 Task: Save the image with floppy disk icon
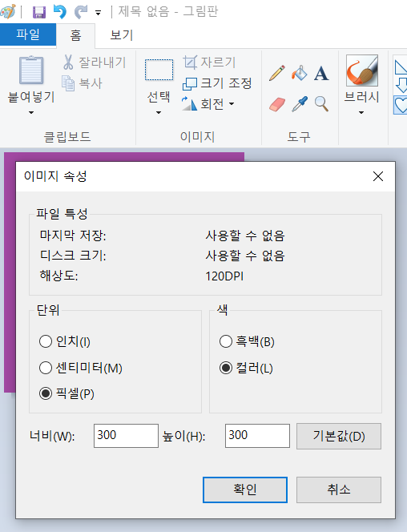[x=39, y=12]
